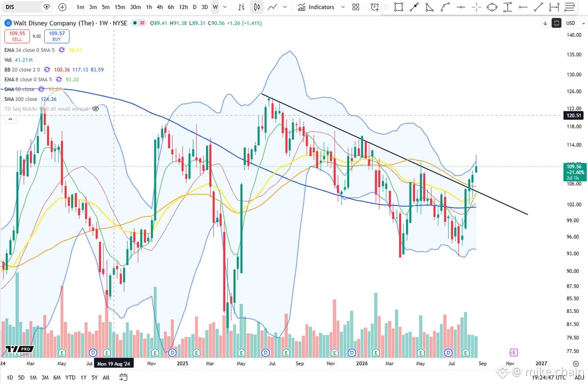Click the blue 109.57 BUY button
The image size is (588, 384).
click(x=56, y=36)
